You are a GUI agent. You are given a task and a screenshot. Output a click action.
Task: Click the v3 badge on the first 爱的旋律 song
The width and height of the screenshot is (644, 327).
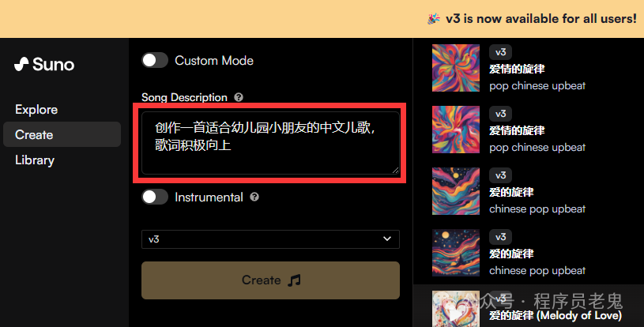pos(500,175)
